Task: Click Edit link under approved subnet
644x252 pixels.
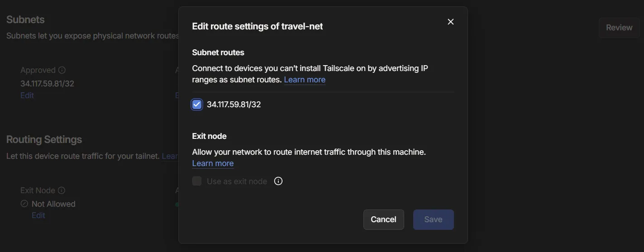Action: pyautogui.click(x=27, y=95)
